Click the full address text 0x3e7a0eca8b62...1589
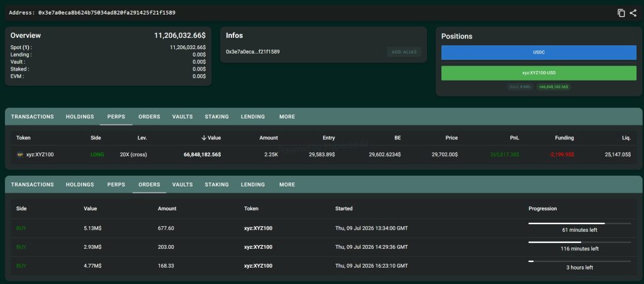This screenshot has width=644, height=284. point(107,13)
